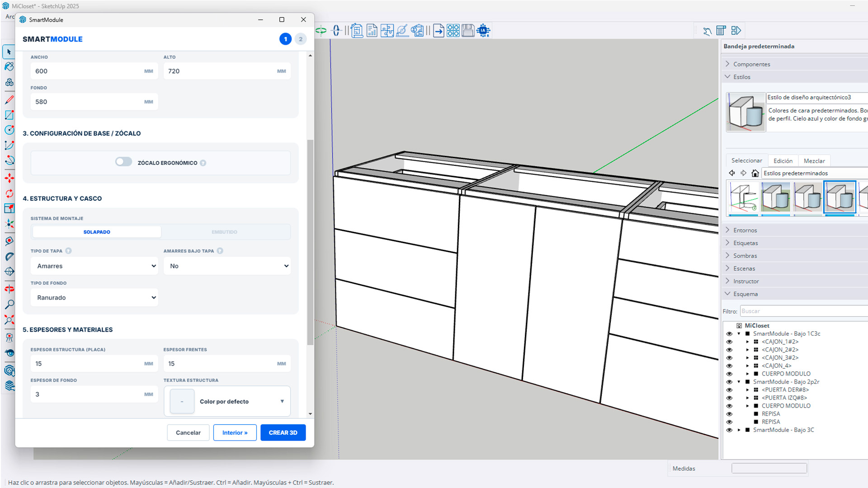868x488 pixels.
Task: Click the CREAR 3D button
Action: 283,432
